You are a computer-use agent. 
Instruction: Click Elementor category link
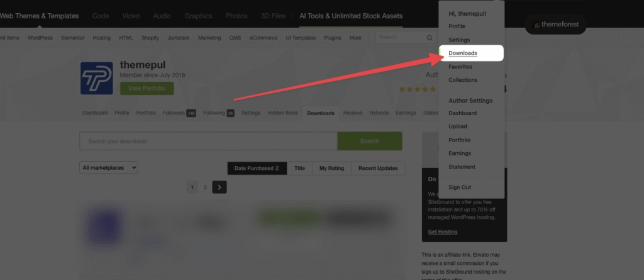73,38
